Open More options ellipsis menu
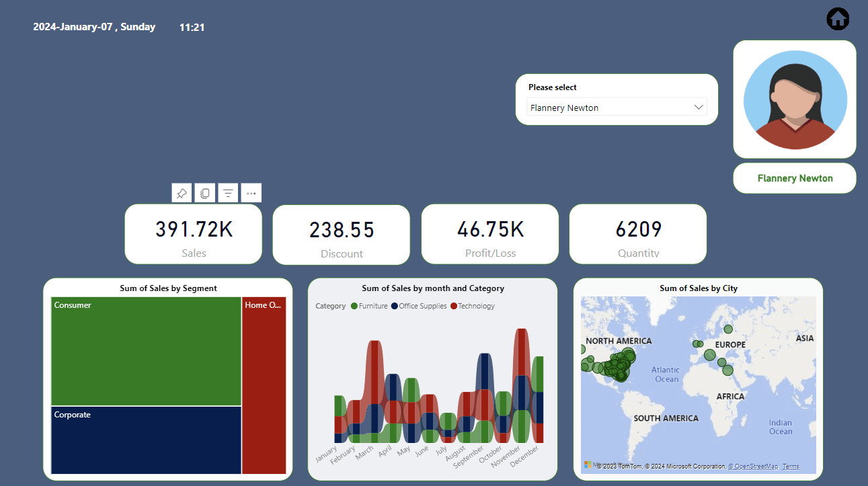Screen dimensions: 868x486 pyautogui.click(x=251, y=193)
